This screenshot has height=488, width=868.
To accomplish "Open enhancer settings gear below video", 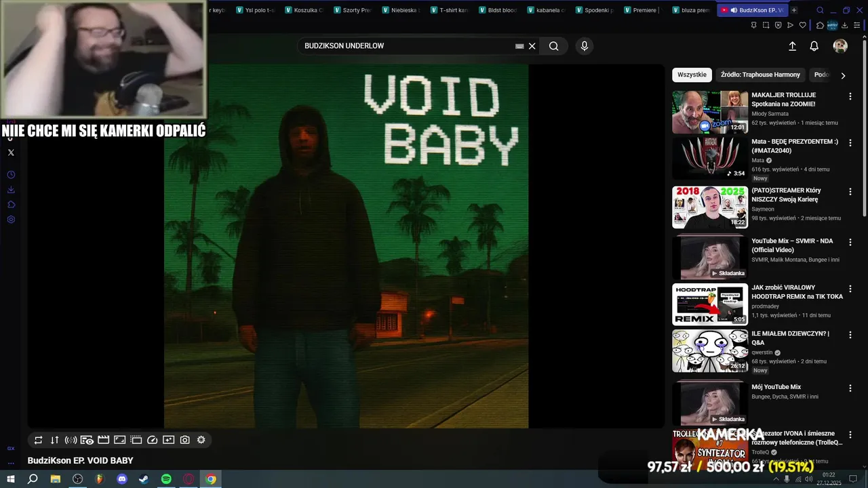I will pos(201,440).
